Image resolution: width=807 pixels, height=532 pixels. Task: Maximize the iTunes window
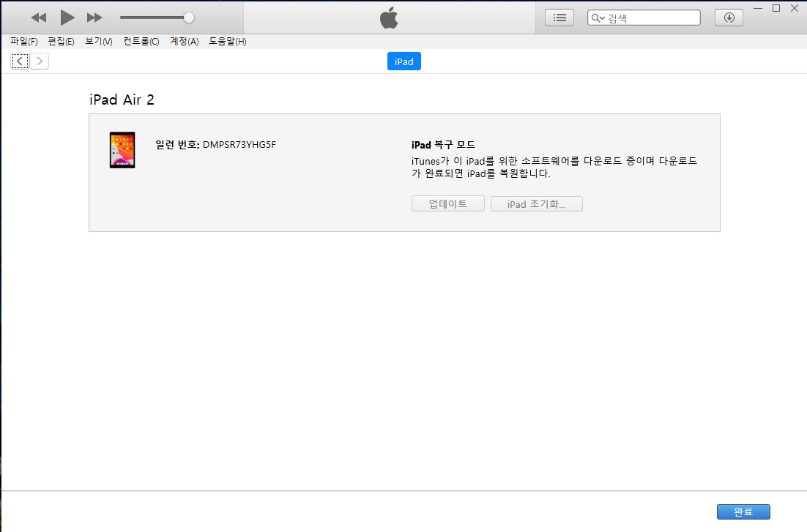[776, 8]
